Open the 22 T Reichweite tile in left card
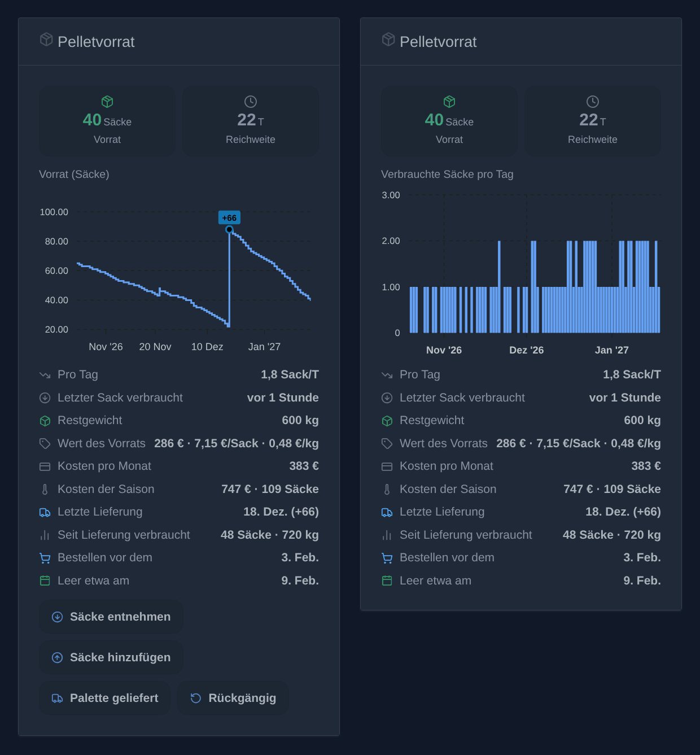This screenshot has width=700, height=755. 251,121
